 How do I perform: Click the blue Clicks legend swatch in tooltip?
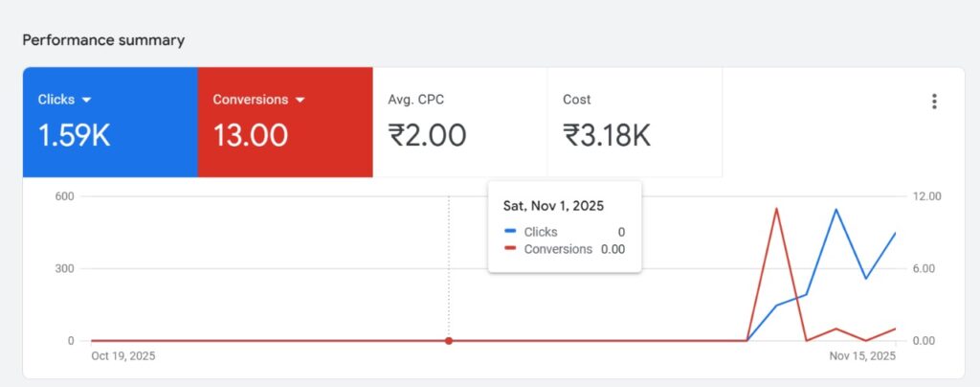point(510,232)
